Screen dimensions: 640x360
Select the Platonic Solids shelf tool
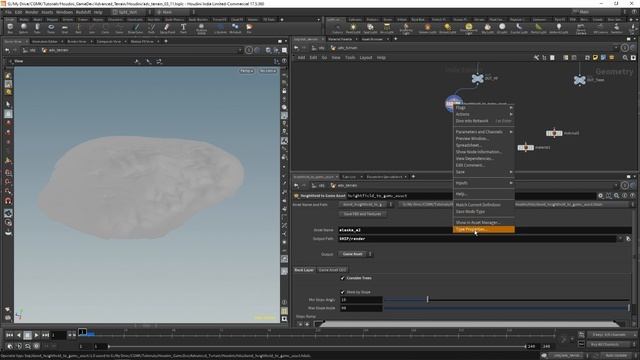click(x=201, y=28)
